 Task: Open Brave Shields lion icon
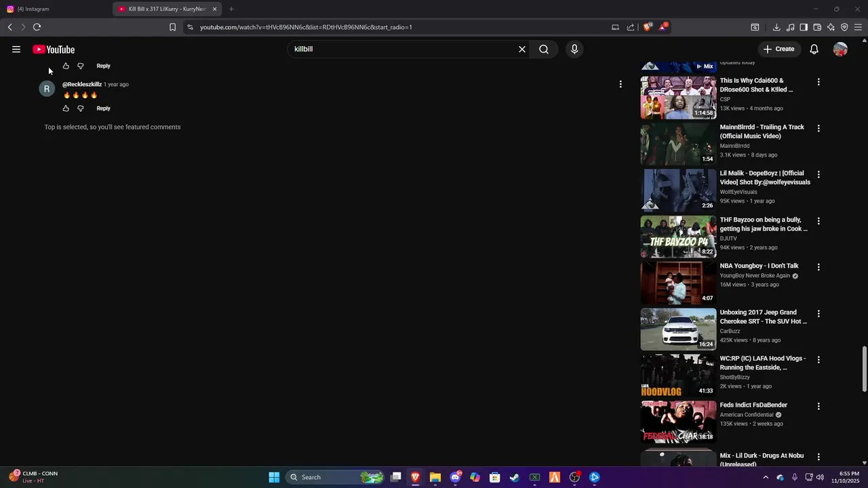click(x=648, y=27)
